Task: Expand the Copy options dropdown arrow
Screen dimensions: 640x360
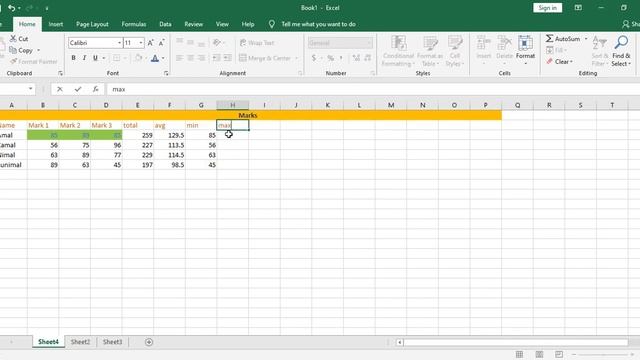Action: tap(39, 50)
